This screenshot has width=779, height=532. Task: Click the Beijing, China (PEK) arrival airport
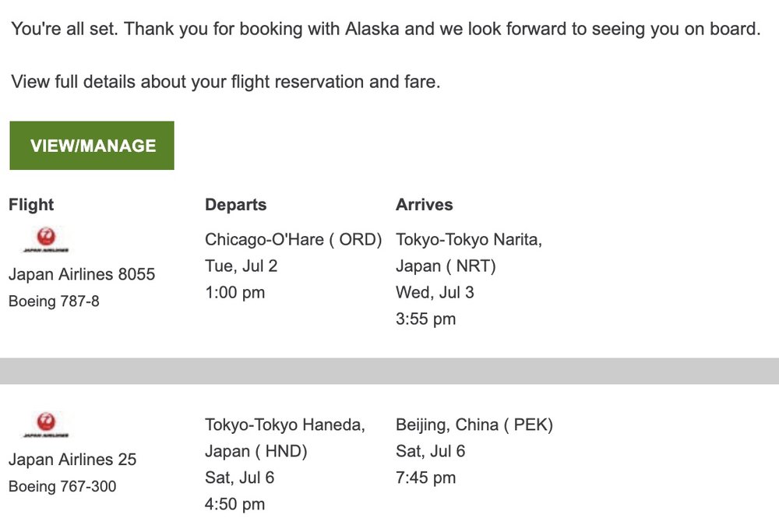coord(474,425)
